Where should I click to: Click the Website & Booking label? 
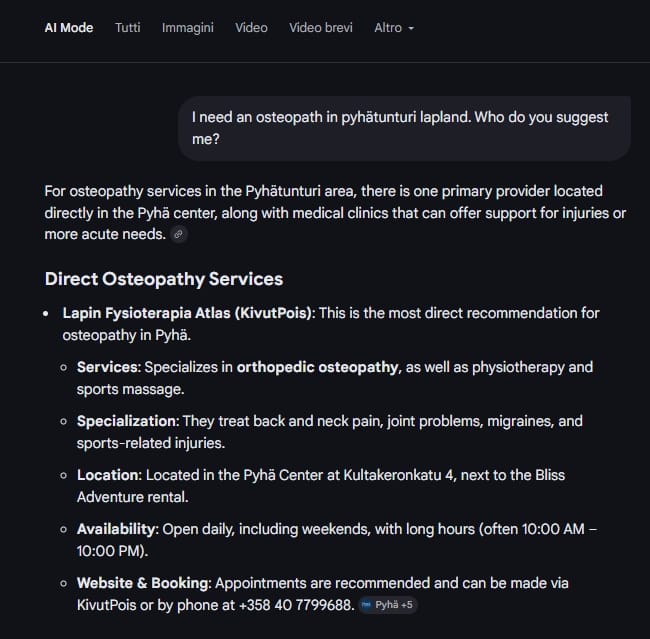click(x=143, y=582)
